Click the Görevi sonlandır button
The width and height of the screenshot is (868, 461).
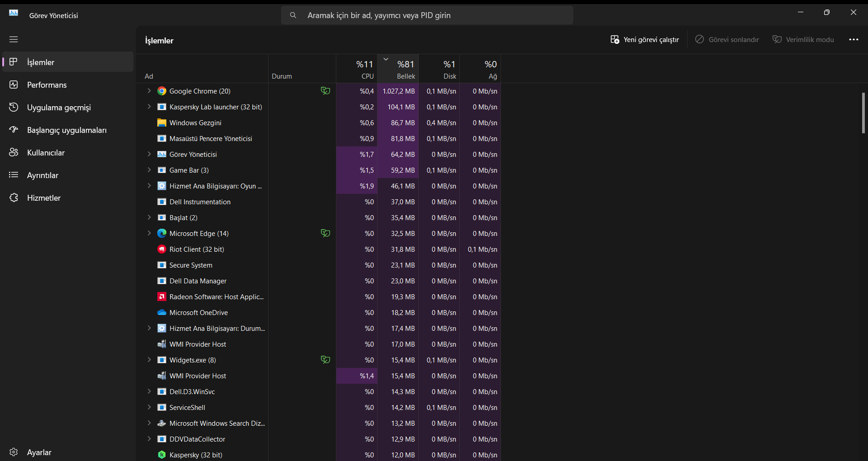[x=727, y=40]
